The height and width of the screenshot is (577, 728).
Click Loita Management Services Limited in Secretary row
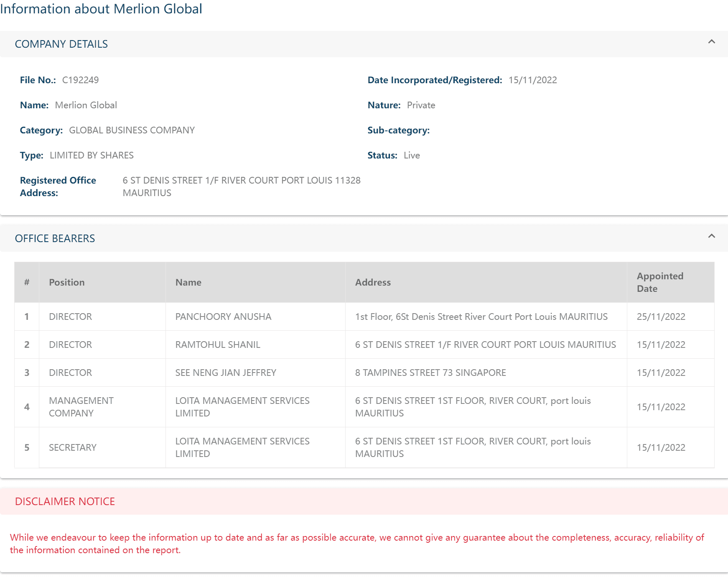[242, 447]
